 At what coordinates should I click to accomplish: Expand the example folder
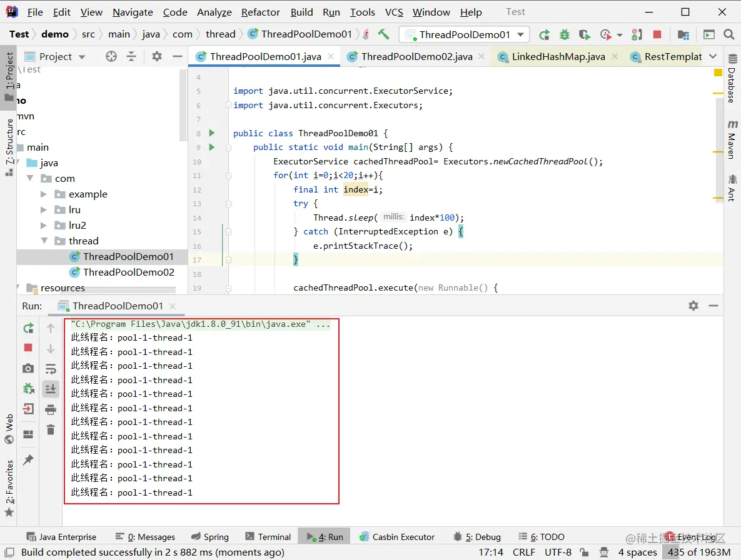[x=44, y=194]
